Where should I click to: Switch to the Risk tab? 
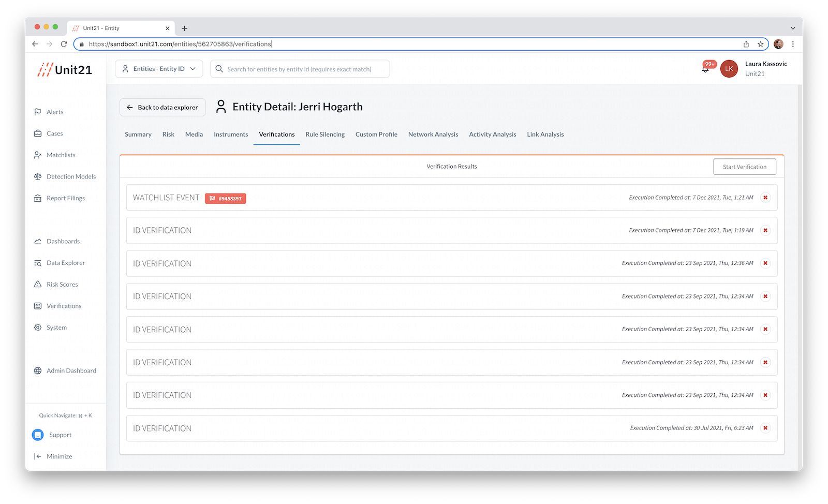coord(168,135)
